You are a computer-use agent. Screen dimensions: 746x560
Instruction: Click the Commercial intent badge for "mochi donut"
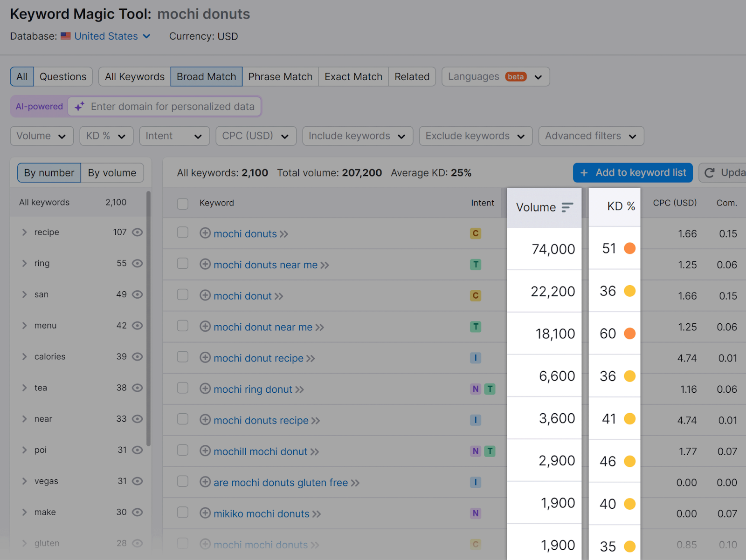476,295
